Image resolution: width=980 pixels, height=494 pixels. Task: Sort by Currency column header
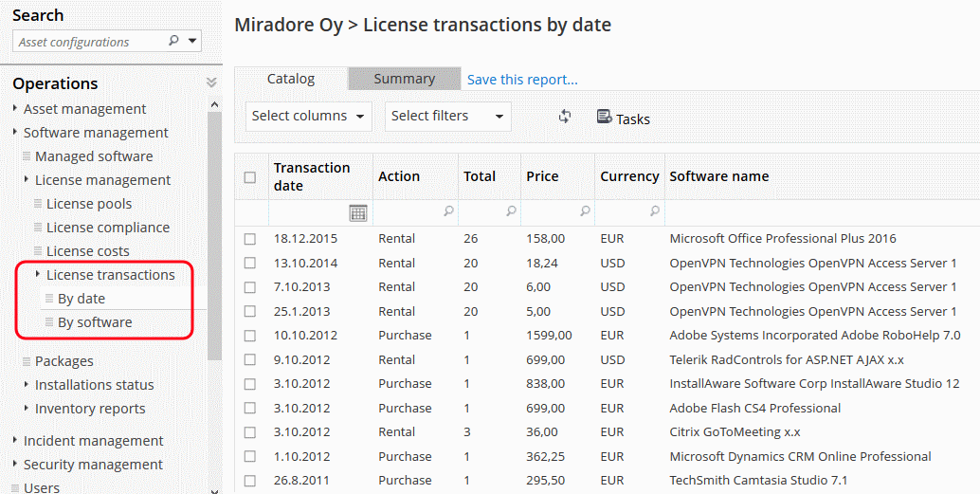[629, 176]
